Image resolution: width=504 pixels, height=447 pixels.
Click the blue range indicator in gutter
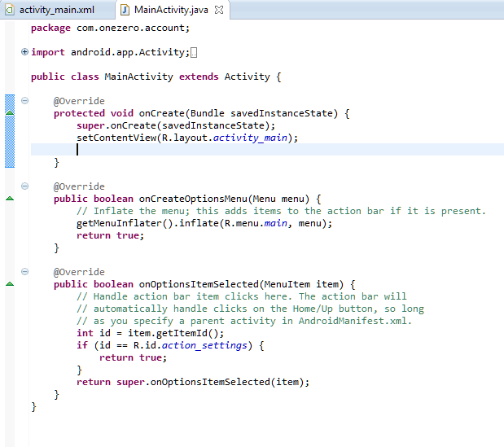tap(10, 131)
